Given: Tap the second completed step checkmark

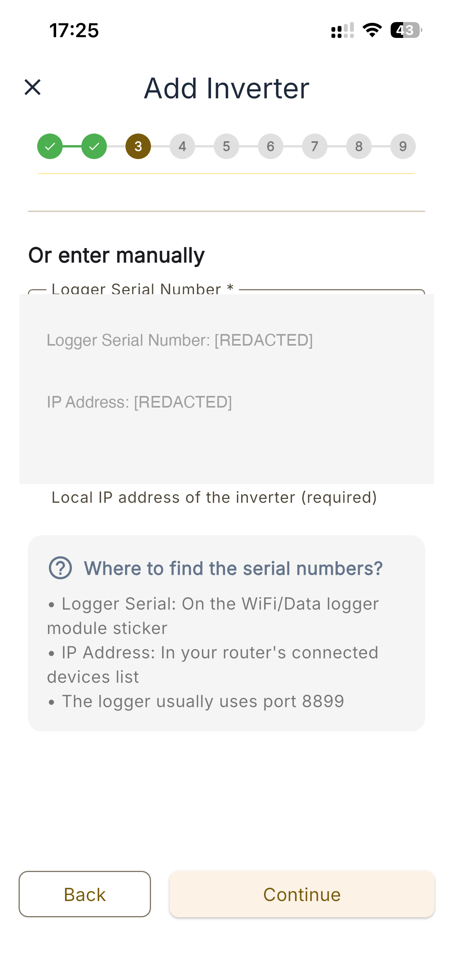Looking at the screenshot, I should (x=94, y=146).
